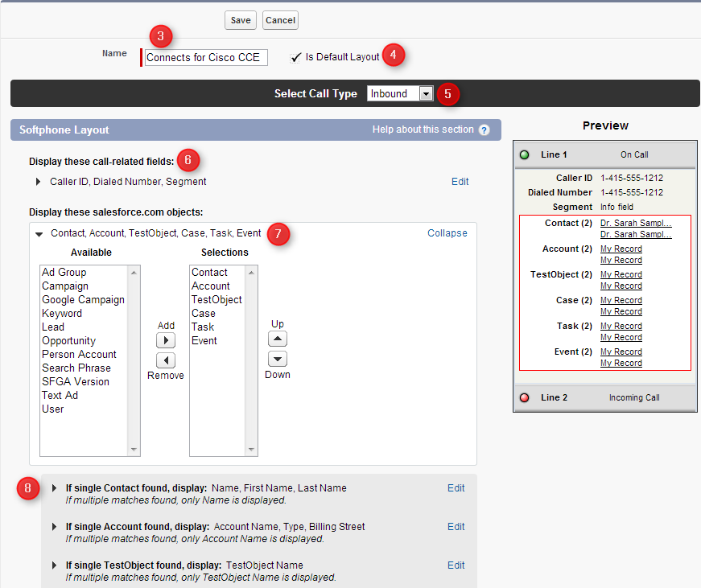Select Campaign in Available list
701x588 pixels.
[x=65, y=286]
